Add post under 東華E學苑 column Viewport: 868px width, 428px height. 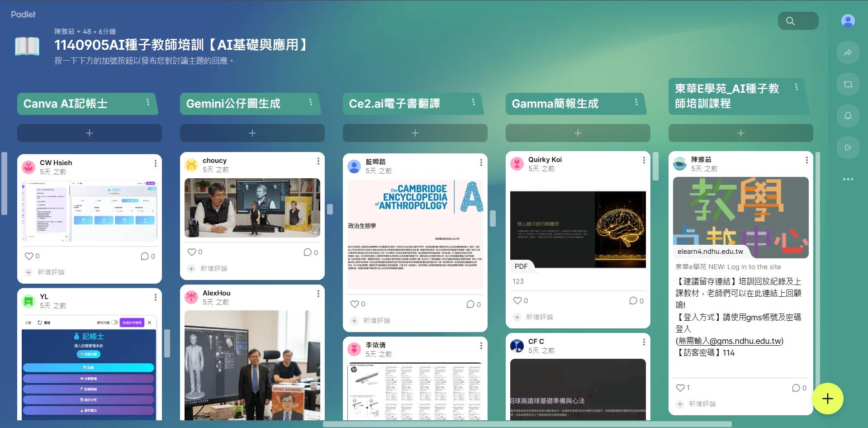point(741,133)
